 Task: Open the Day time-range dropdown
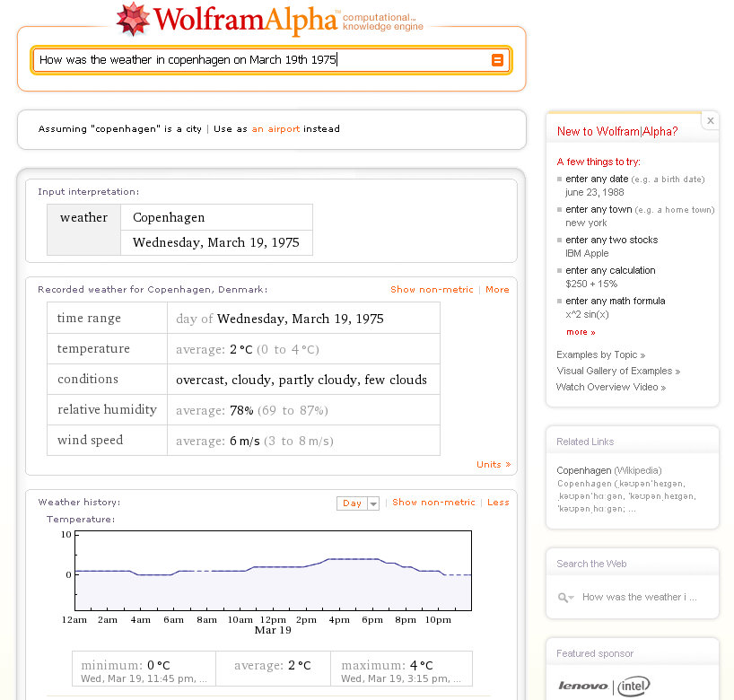tap(358, 503)
